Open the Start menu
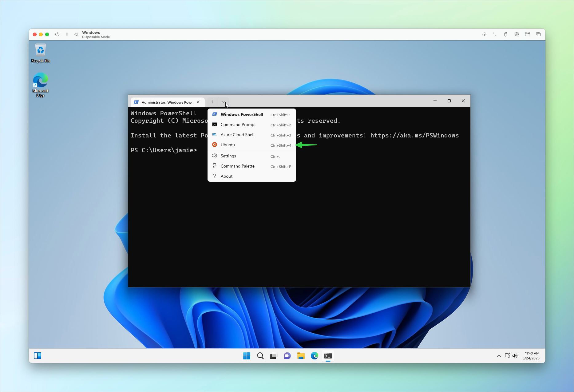 click(x=247, y=356)
